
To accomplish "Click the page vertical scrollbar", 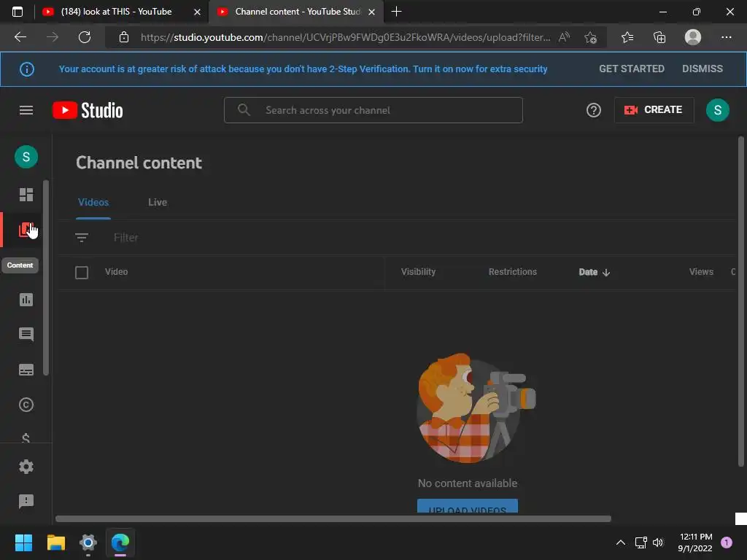I will coord(741,301).
